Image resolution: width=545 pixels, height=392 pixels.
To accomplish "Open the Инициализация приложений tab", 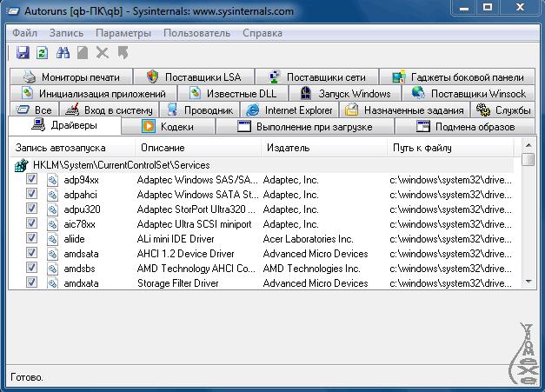I will click(94, 94).
